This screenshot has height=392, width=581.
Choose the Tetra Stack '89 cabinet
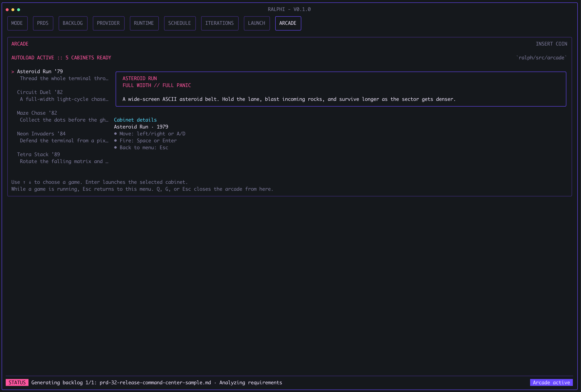click(x=38, y=155)
